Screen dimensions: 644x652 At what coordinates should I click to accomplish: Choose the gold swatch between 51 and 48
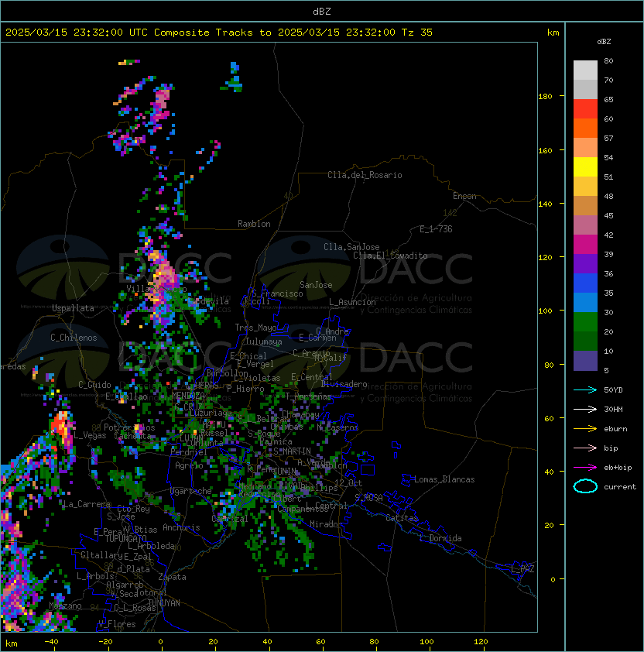585,187
